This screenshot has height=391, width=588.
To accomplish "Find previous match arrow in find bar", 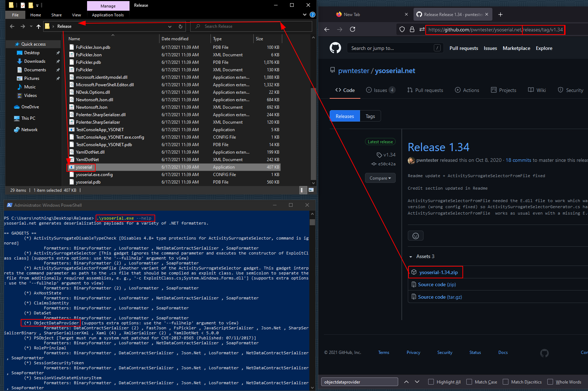I will pyautogui.click(x=406, y=382).
